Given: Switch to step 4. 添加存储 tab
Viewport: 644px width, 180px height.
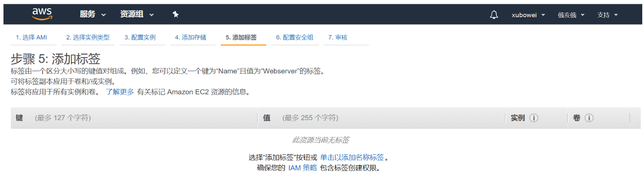Looking at the screenshot, I should (x=190, y=38).
